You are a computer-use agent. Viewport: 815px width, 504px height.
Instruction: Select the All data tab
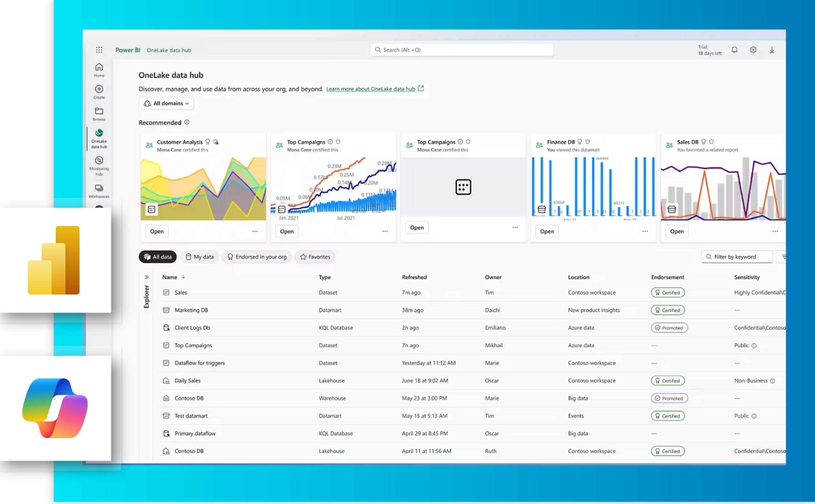point(158,257)
